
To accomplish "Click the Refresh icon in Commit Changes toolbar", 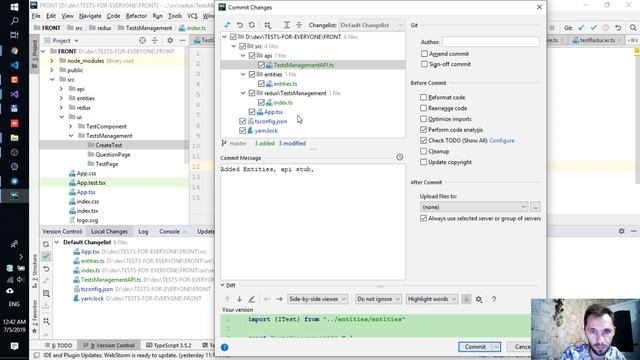I will pyautogui.click(x=252, y=25).
